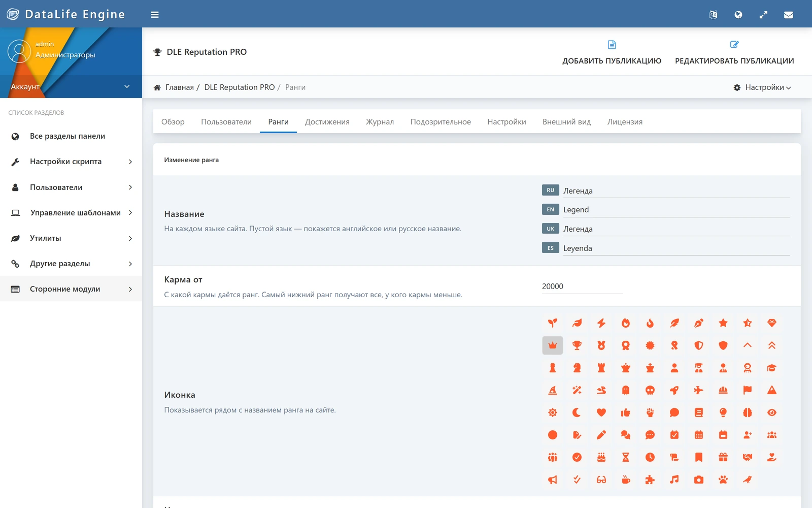
Task: Pick the megaphone icon
Action: 553,480
